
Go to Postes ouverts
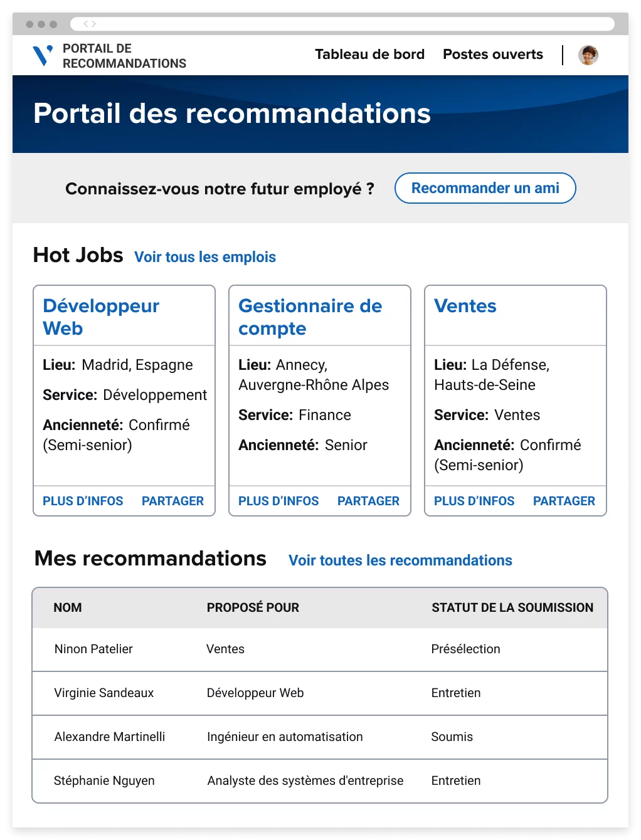point(492,55)
